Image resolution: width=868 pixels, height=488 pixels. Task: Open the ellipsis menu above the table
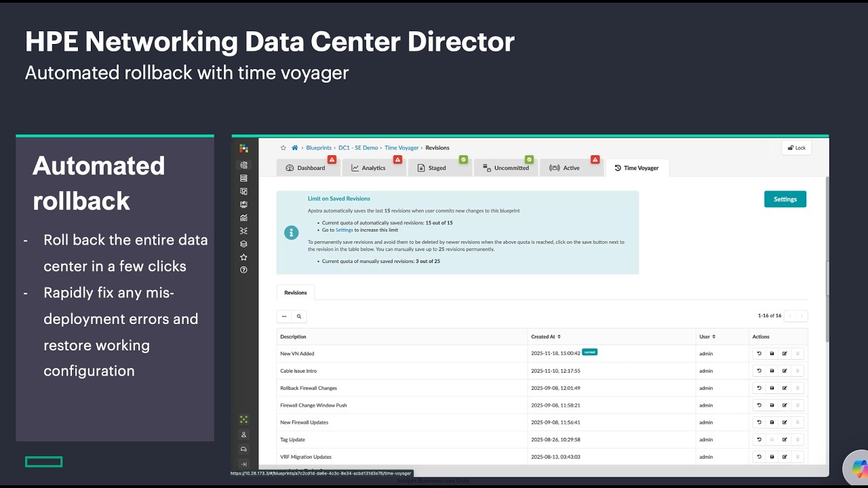coord(284,317)
